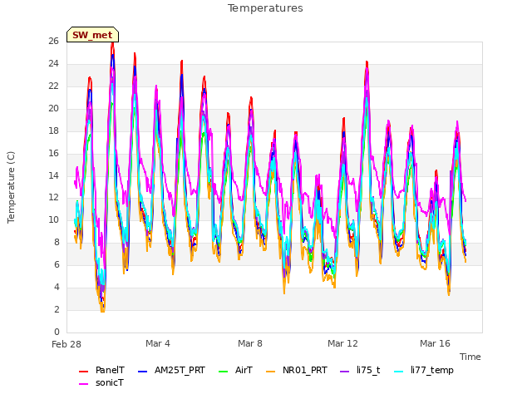Click the blue AM25T_PRT legend swatch
Viewport: 532px width, 399px height.
(142, 372)
